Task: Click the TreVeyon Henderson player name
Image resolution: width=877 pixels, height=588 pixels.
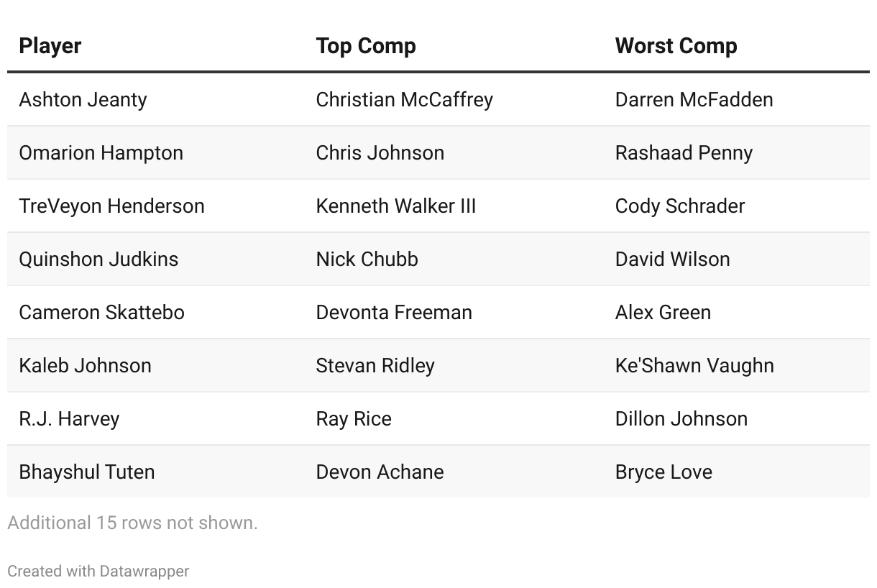Action: click(112, 206)
